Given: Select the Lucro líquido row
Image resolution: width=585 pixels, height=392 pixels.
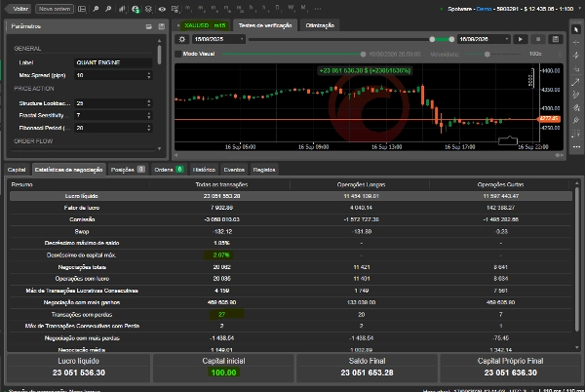Looking at the screenshot, I should (291, 196).
